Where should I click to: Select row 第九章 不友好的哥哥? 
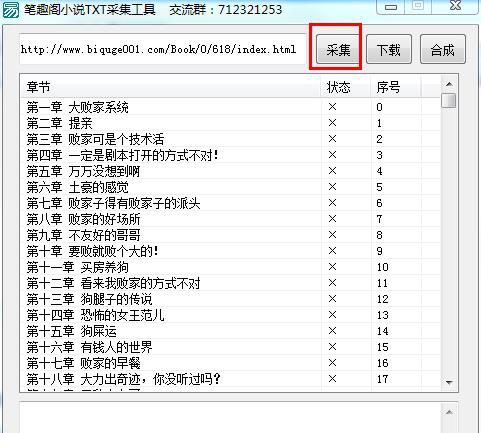point(231,235)
